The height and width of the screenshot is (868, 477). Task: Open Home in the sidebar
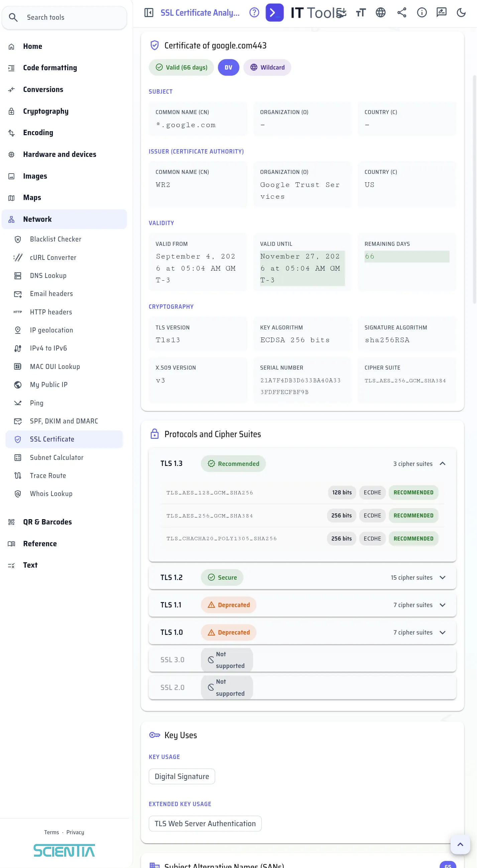click(64, 46)
